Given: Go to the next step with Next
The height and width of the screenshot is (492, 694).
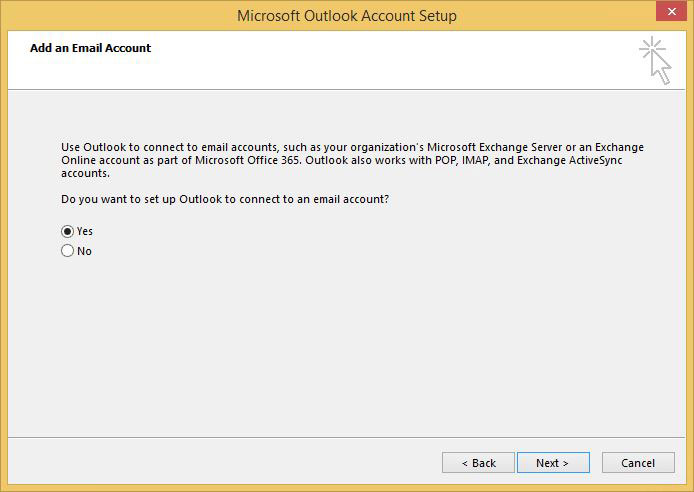Looking at the screenshot, I should (553, 462).
